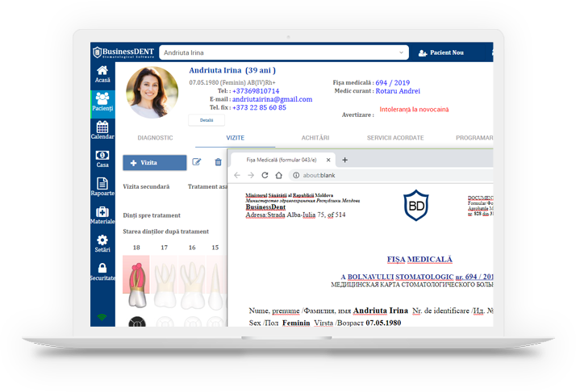Close the Fișa Medicală browser tab

tap(328, 160)
